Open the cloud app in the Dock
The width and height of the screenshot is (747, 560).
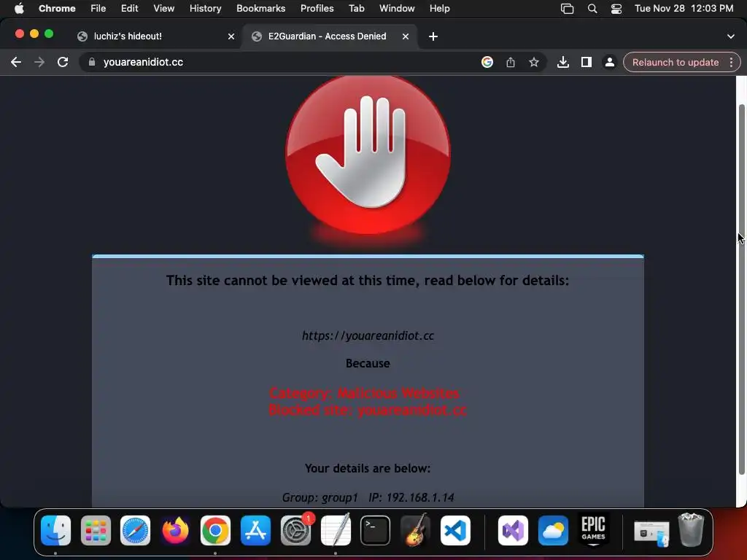553,531
